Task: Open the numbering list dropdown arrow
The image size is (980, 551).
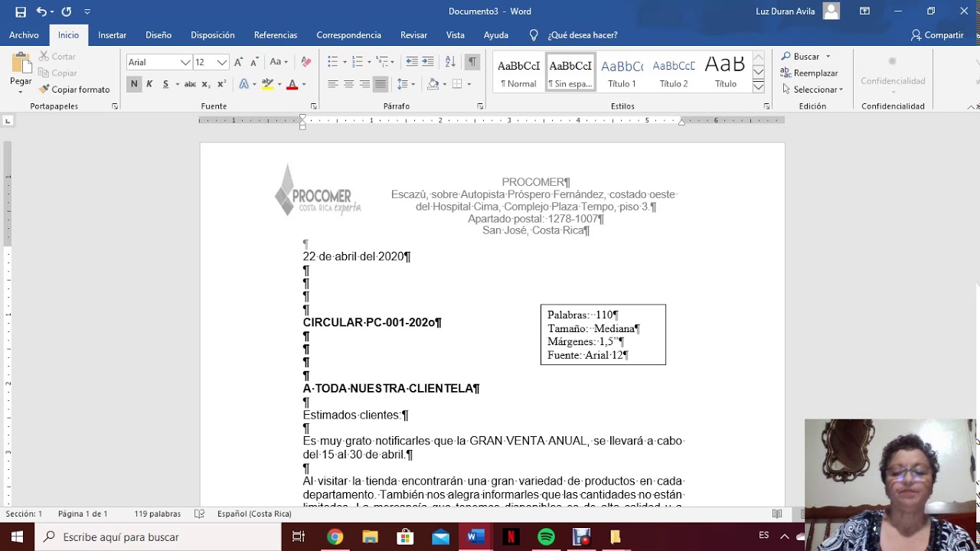Action: click(x=369, y=62)
